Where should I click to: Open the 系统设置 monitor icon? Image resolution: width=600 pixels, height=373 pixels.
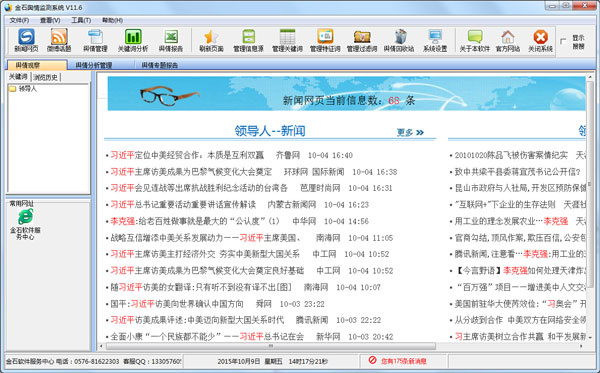click(435, 40)
